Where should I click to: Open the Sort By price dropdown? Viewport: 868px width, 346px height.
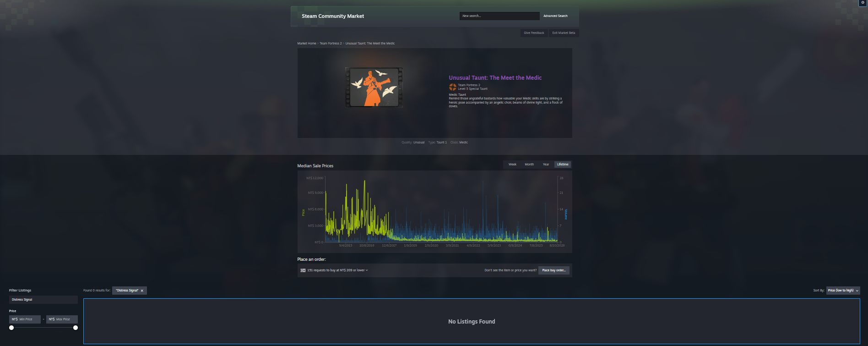click(x=843, y=291)
